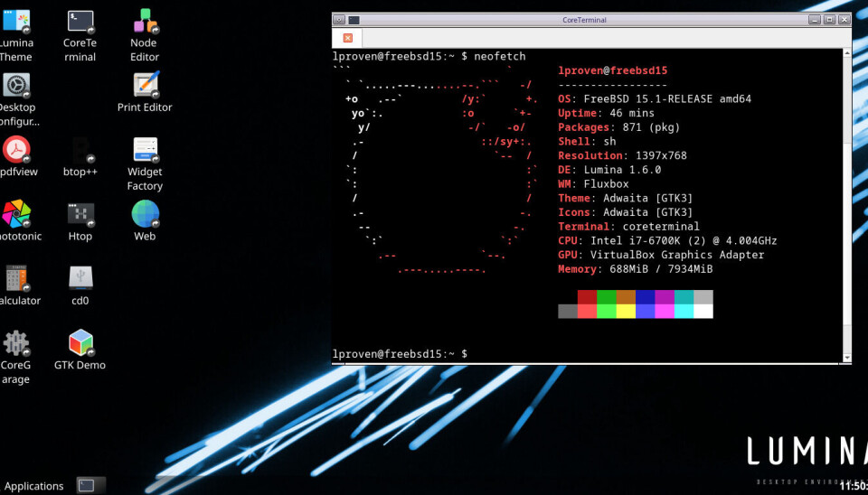Click the terminal scrollbar up arrow
The height and width of the screenshot is (495, 868).
846,53
